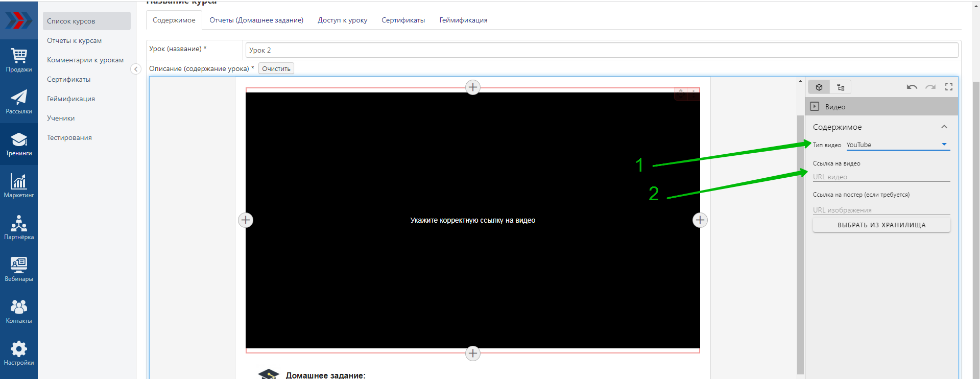Open Настройки gear icon
980x379 pixels.
[x=19, y=353]
